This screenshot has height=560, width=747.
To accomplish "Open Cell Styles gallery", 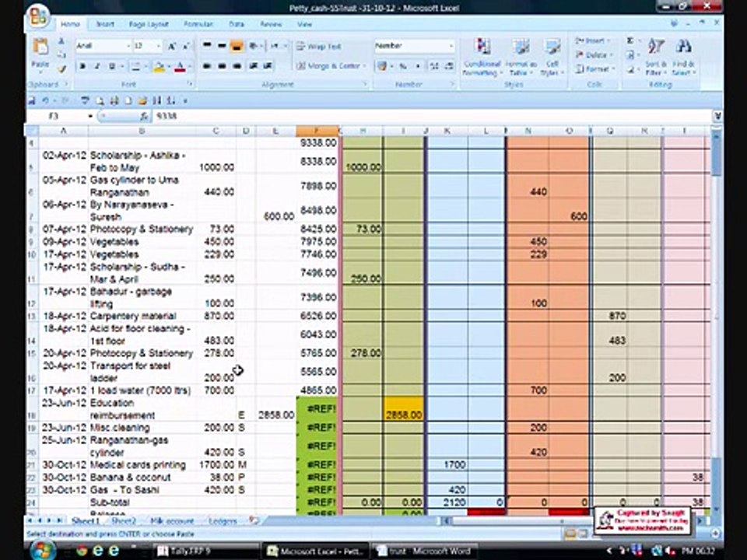I will coord(552,57).
